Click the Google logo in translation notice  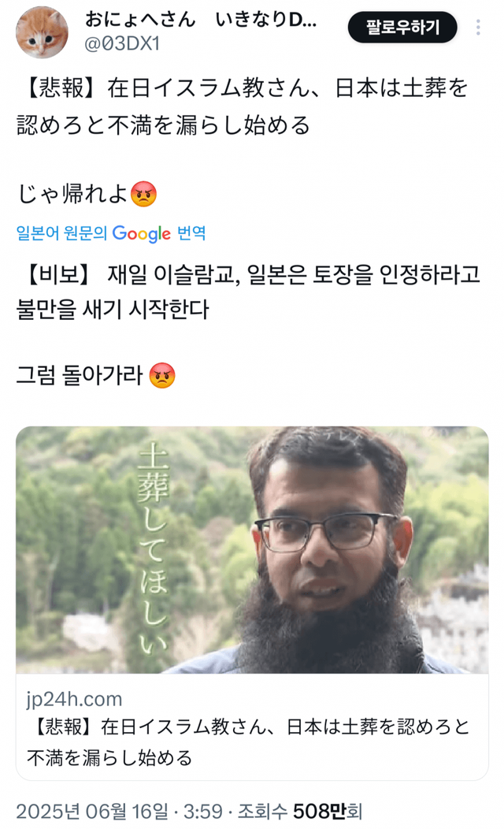[142, 233]
